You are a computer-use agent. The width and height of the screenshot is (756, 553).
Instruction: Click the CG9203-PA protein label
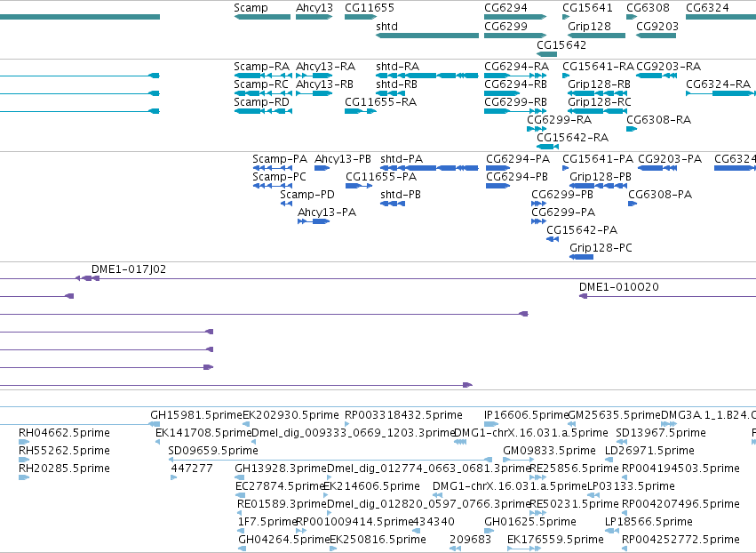coord(670,159)
